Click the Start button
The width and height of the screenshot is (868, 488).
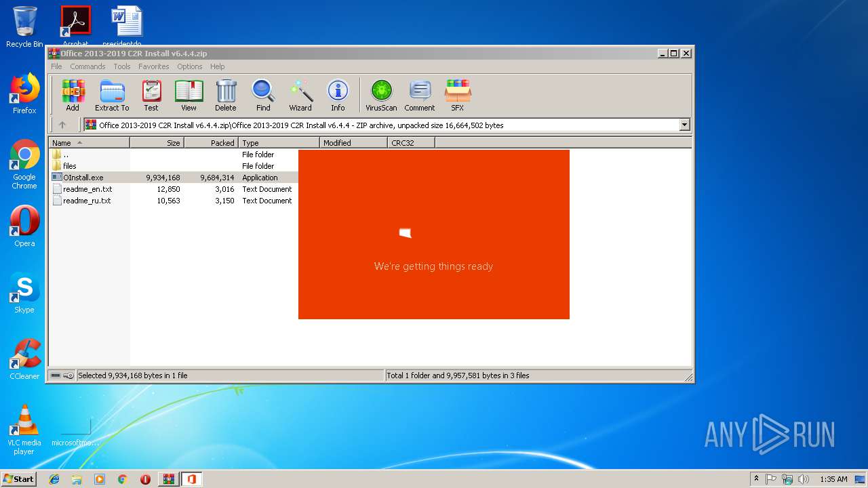click(19, 479)
